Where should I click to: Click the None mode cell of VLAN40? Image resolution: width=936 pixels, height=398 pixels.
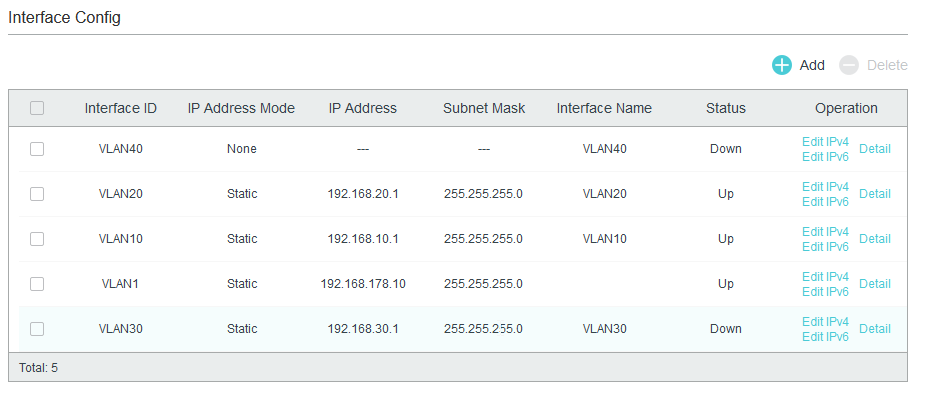(241, 149)
